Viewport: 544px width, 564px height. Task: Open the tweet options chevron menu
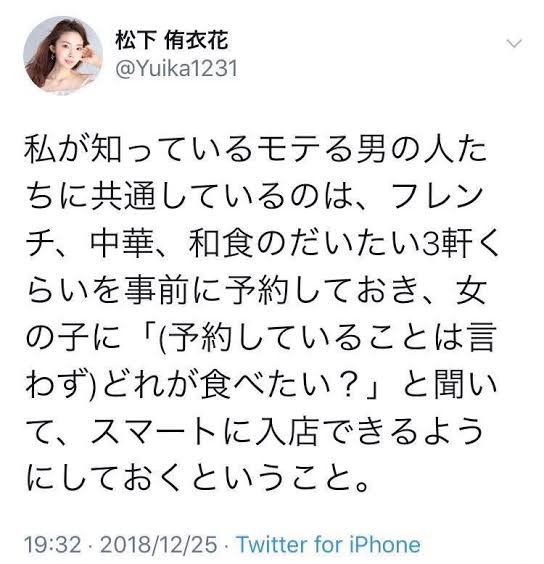[514, 44]
